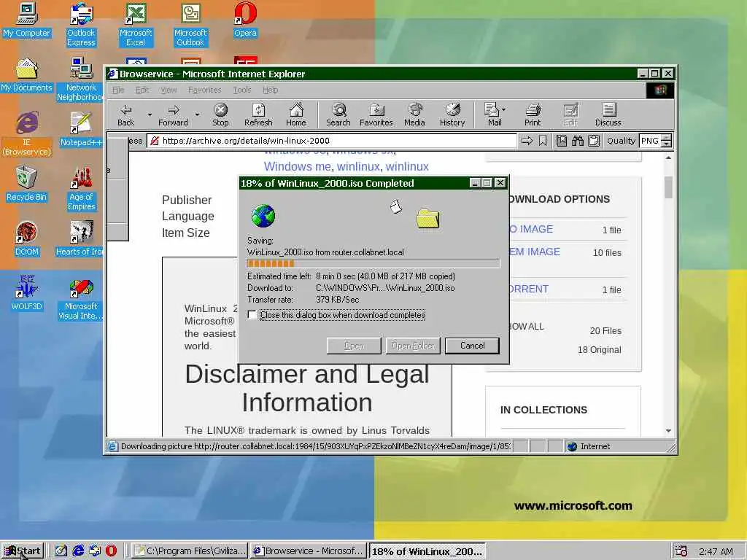The height and width of the screenshot is (560, 747).
Task: Click the Mail toolbar icon
Action: click(492, 110)
